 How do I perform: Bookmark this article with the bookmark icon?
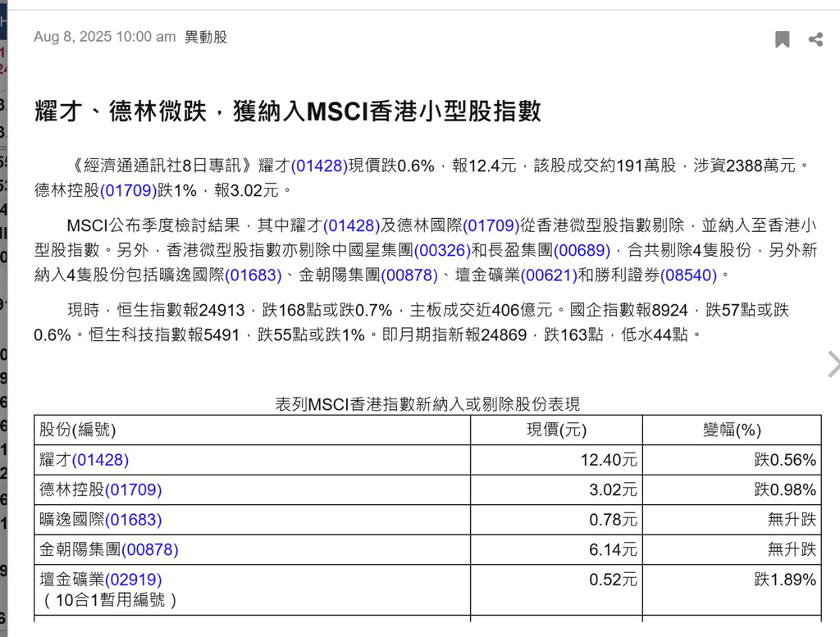coord(782,39)
